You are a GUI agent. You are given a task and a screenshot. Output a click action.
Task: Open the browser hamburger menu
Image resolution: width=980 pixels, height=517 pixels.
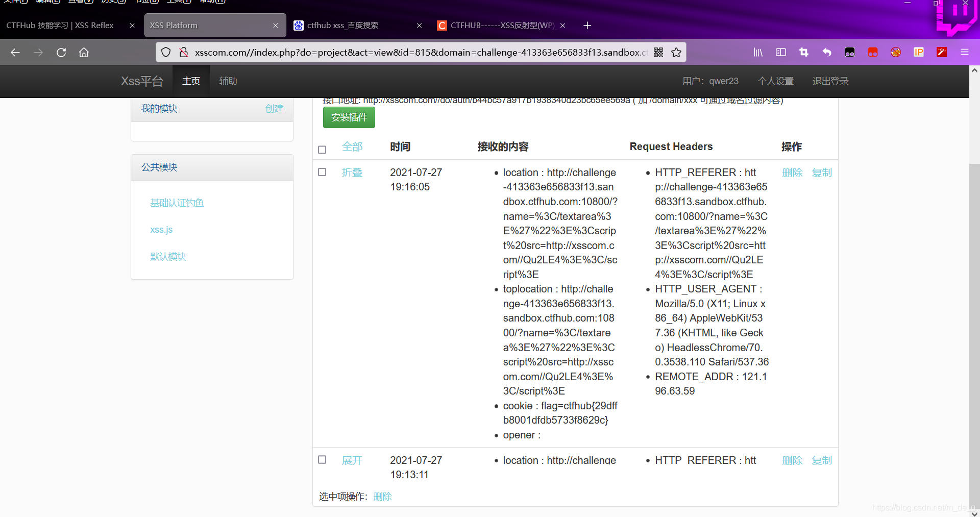pos(965,53)
